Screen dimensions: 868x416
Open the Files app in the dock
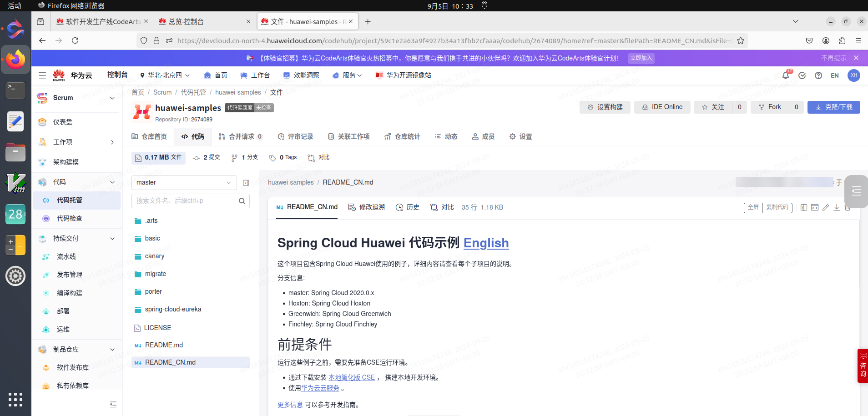[x=15, y=152]
